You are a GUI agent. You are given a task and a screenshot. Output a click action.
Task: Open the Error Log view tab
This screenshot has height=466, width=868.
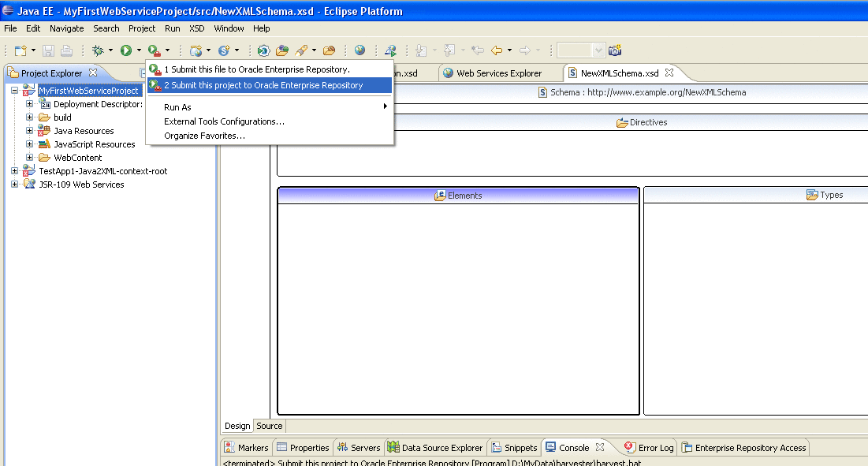[649, 448]
